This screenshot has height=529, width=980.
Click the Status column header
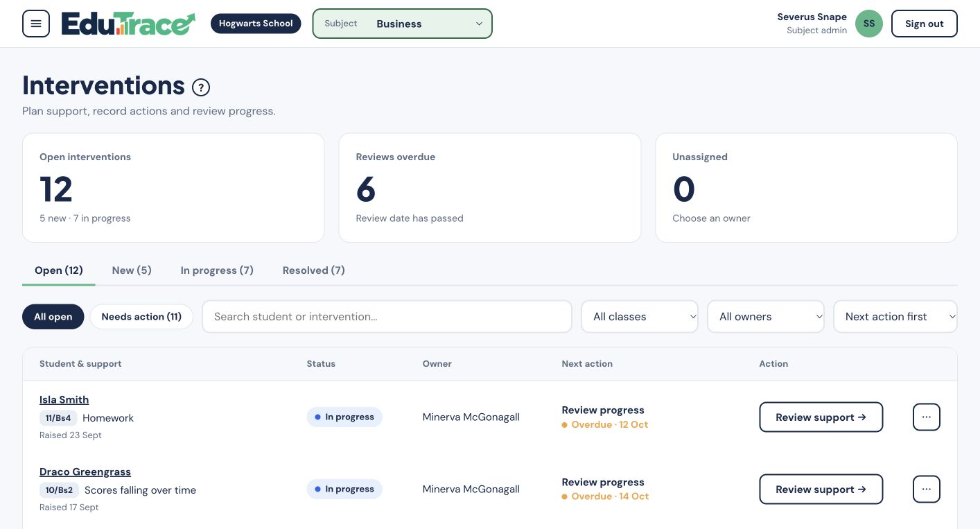[321, 364]
